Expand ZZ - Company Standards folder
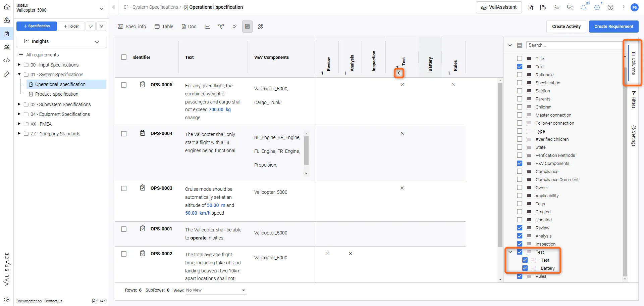Viewport: 644px width, 306px height. click(19, 133)
